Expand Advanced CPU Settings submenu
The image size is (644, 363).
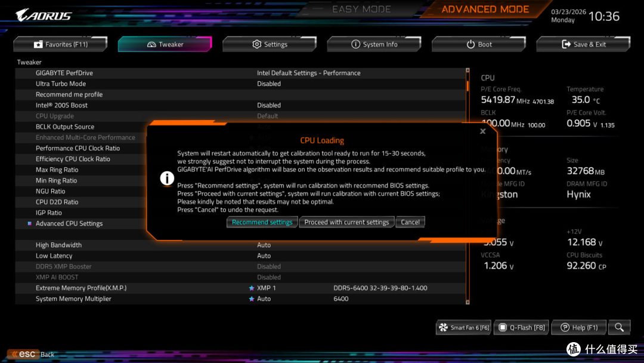[x=69, y=224]
